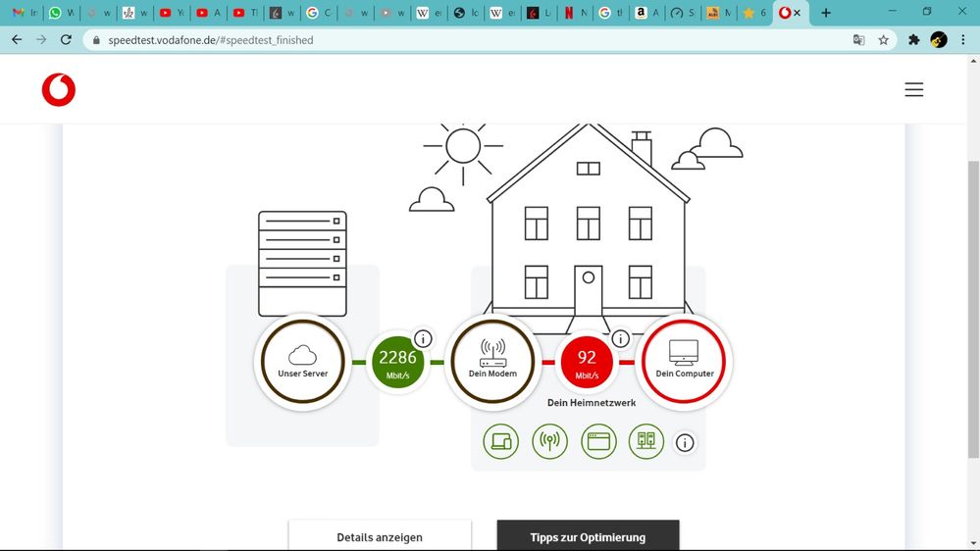Switch to the orange Audible tab

coord(719,13)
